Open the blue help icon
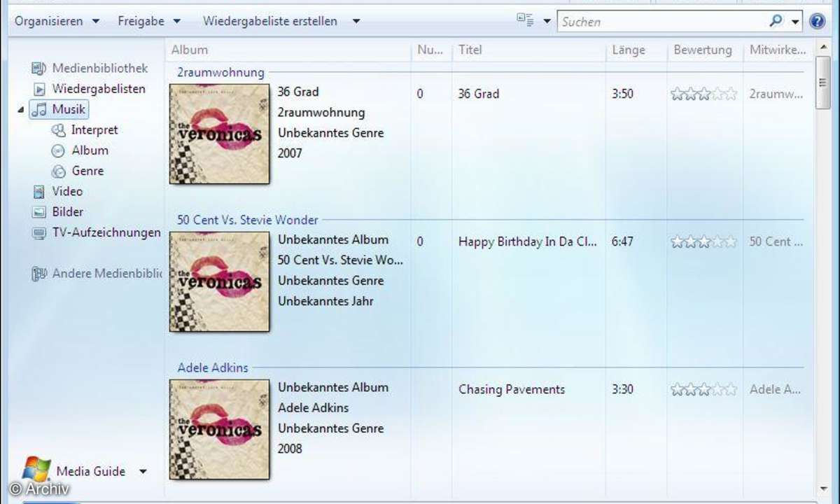 click(x=817, y=21)
